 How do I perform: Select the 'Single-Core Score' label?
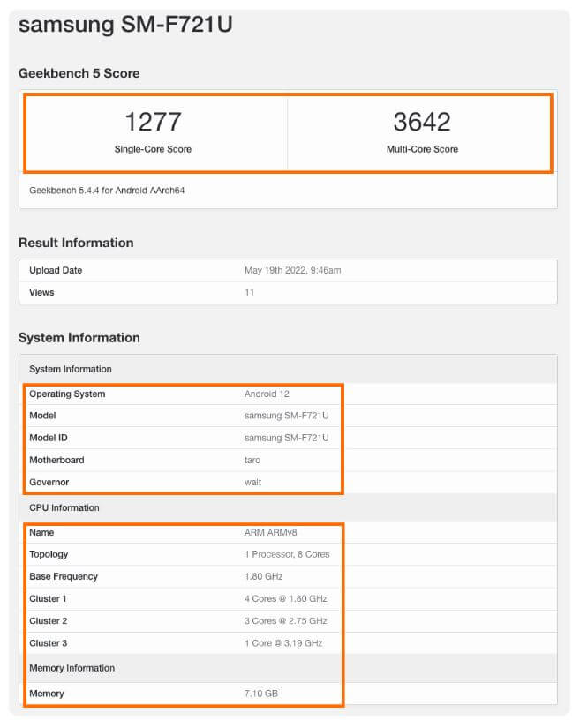[153, 149]
